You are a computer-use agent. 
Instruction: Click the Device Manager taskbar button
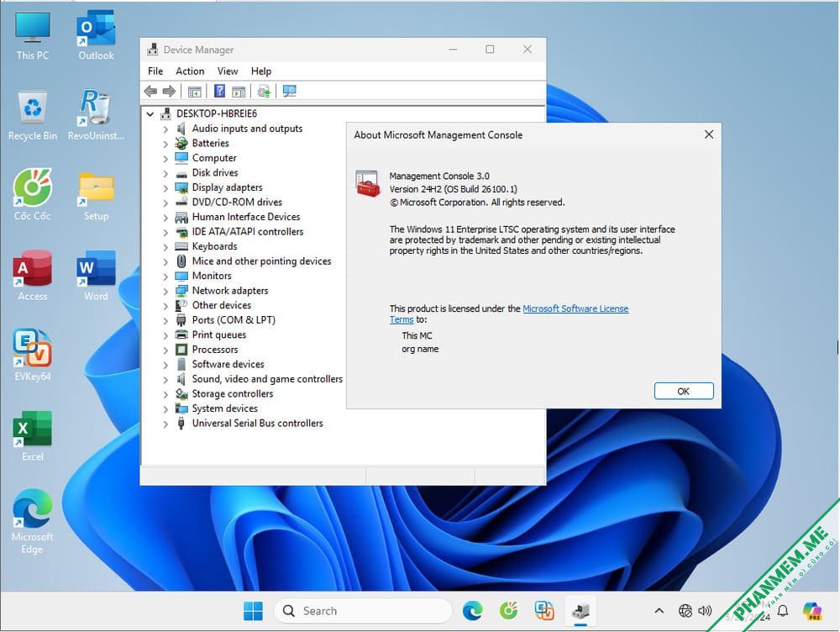click(x=580, y=611)
